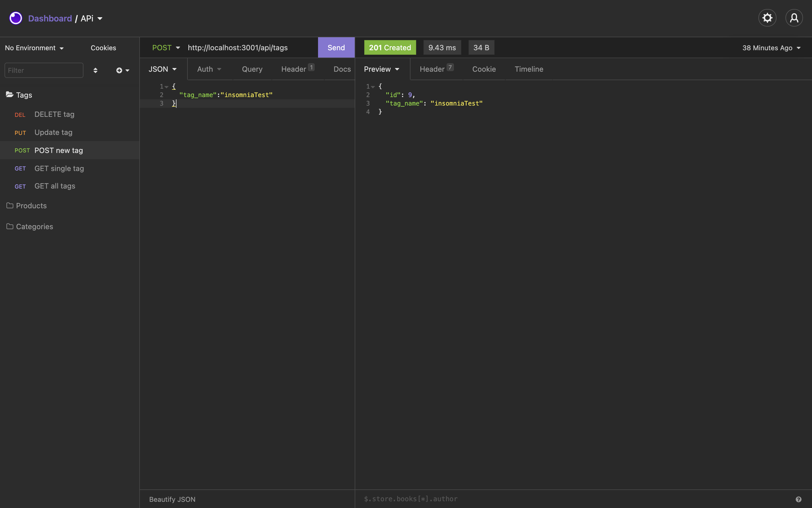Select the POST new tag request
This screenshot has width=812, height=508.
click(70, 150)
